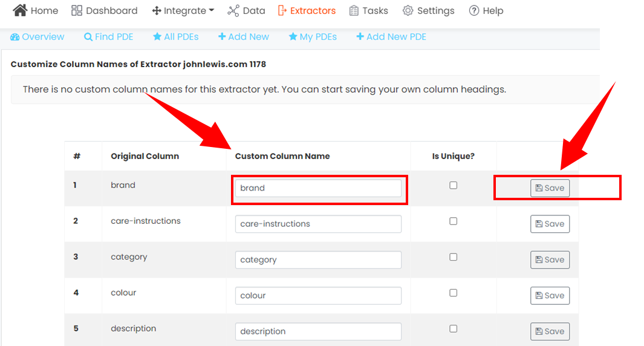Viewport: 644px width, 346px height.
Task: Open the Overview link
Action: click(x=37, y=37)
